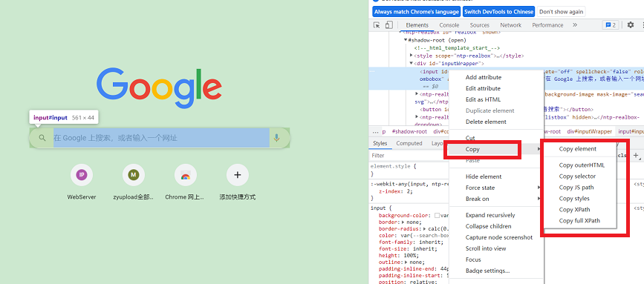Open the 2 issues message badge

coord(611,25)
